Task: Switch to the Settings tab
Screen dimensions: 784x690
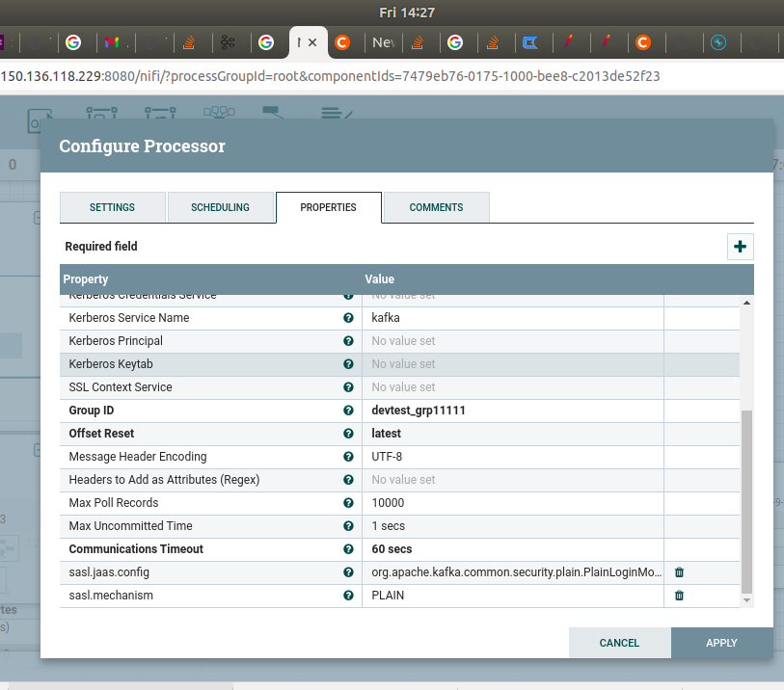Action: 112,207
